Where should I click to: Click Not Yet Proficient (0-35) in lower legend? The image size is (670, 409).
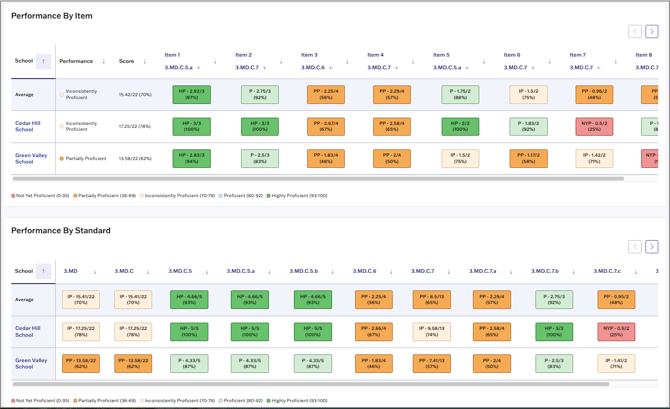click(42, 401)
